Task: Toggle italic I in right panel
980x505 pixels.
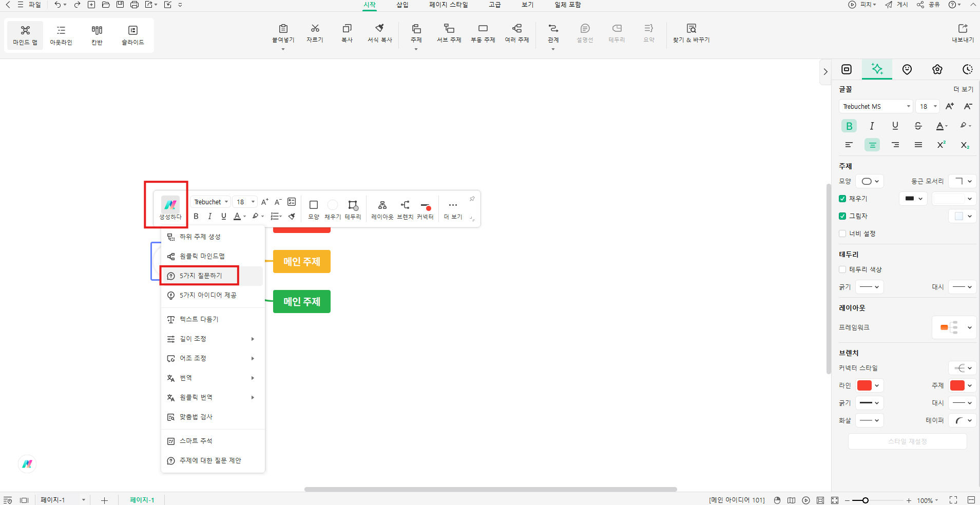Action: [872, 126]
